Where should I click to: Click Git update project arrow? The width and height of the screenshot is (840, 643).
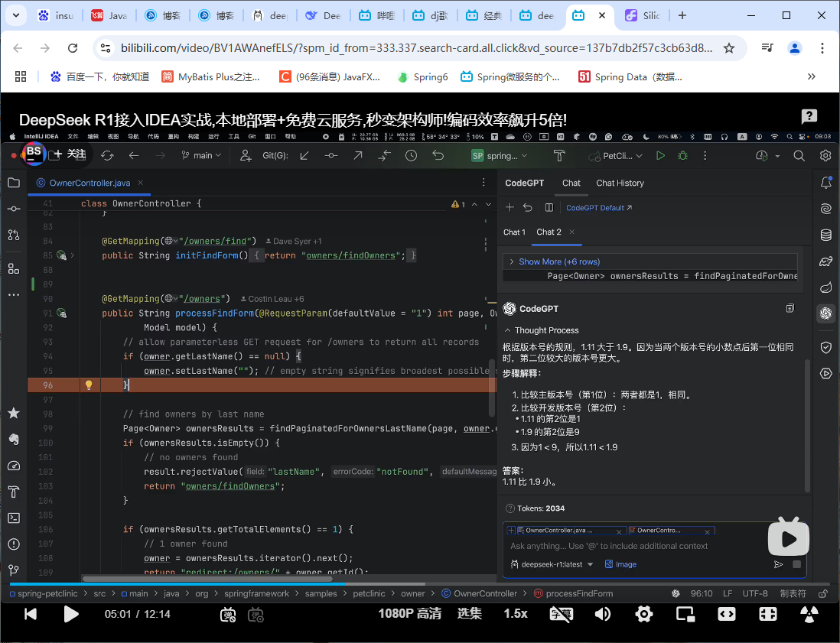[x=304, y=156]
